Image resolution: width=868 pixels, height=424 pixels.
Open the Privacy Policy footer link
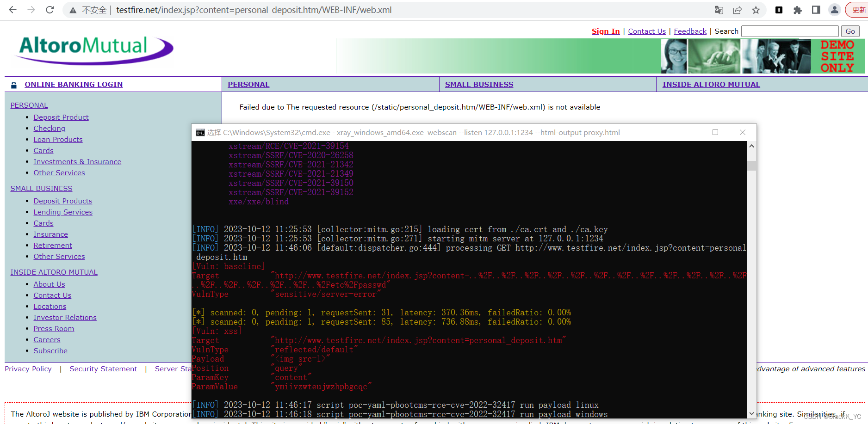(x=28, y=369)
